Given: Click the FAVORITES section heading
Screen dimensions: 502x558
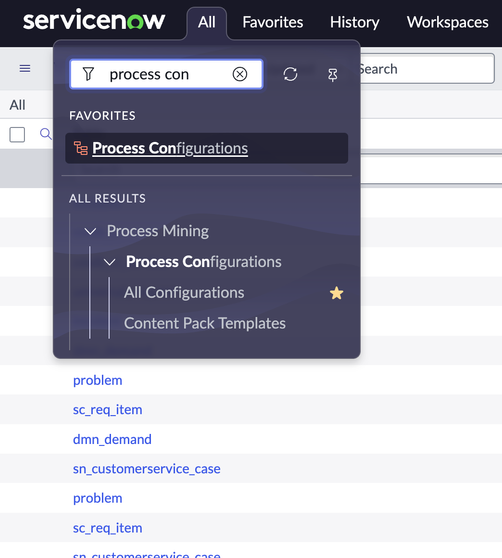Looking at the screenshot, I should pyautogui.click(x=102, y=116).
